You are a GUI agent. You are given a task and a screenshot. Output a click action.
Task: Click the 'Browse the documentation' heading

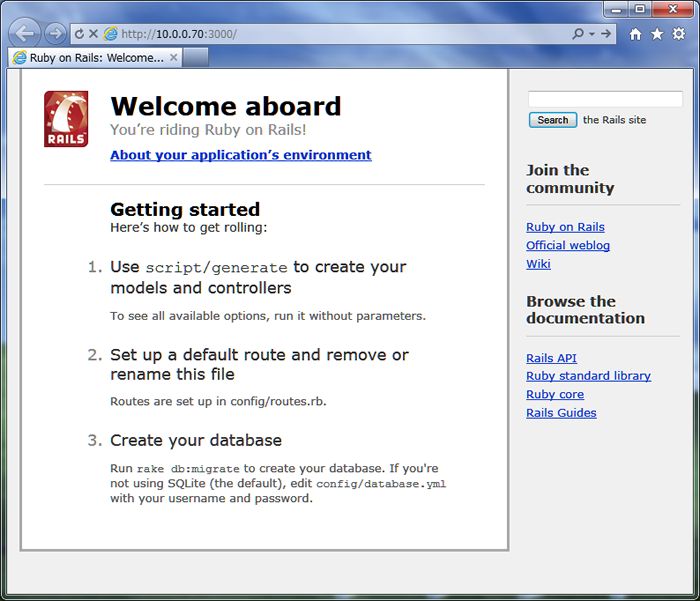pyautogui.click(x=586, y=310)
